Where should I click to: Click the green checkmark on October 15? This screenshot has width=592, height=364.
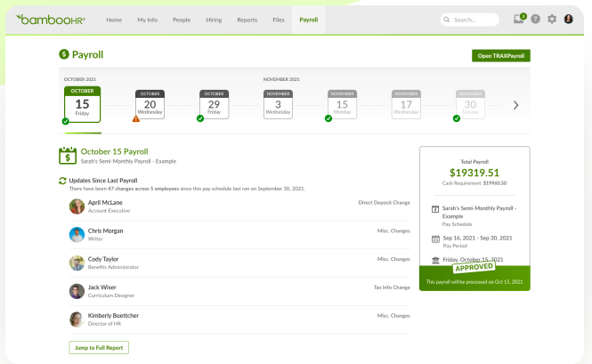(x=65, y=121)
